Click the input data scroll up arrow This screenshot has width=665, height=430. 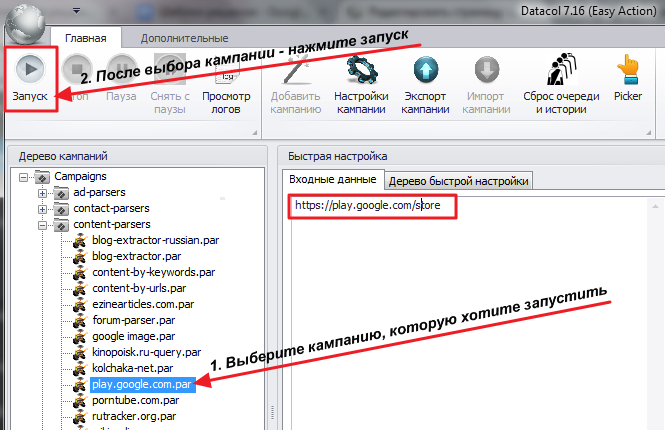pos(655,207)
